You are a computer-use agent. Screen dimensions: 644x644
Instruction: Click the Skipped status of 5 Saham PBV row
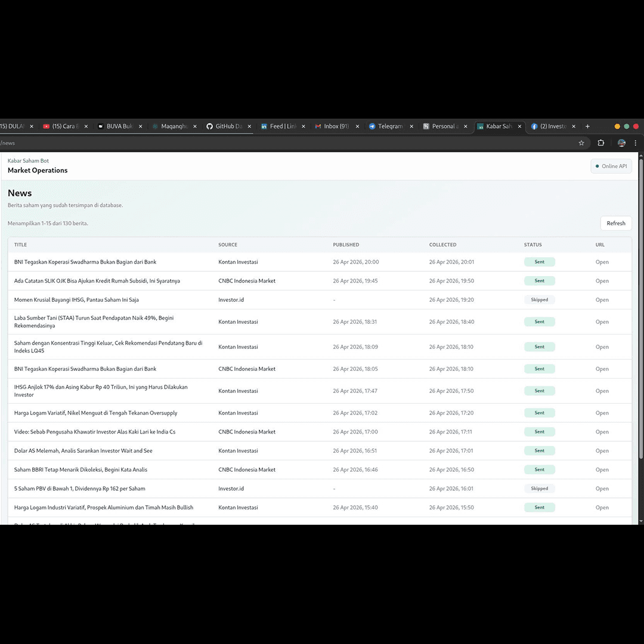(x=539, y=488)
